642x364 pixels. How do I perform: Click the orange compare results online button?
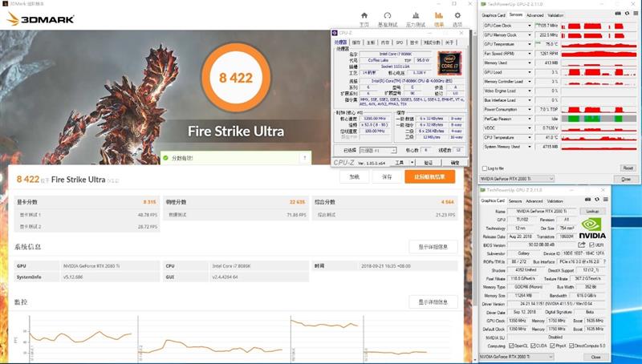(x=430, y=176)
